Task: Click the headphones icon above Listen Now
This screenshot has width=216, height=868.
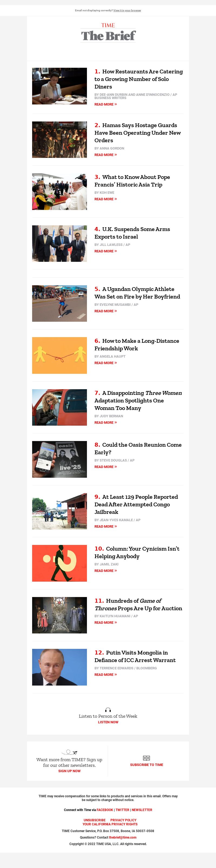Action: [108, 710]
